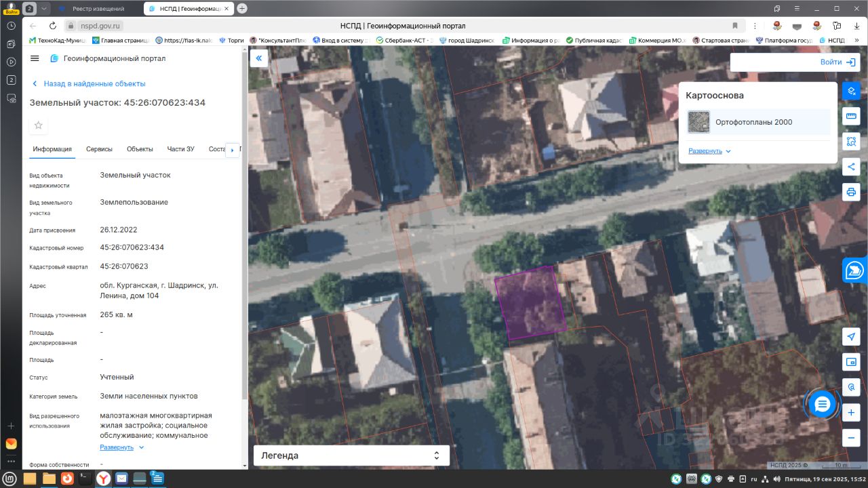Zoom in on the map

[851, 412]
